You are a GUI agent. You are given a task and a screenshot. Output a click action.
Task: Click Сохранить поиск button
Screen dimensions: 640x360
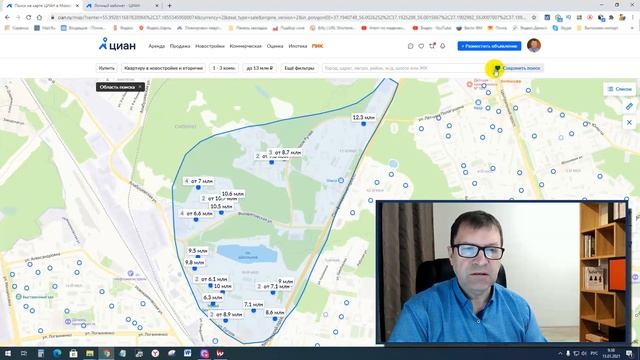518,68
